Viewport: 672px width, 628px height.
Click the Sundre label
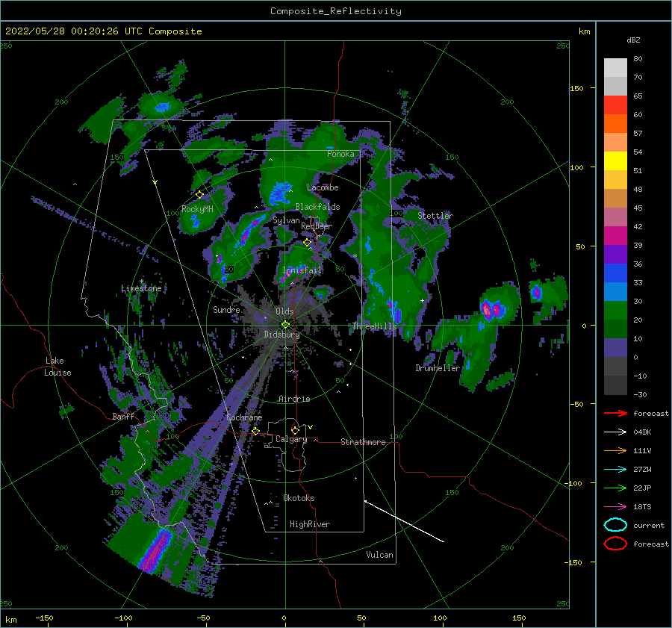coord(226,310)
